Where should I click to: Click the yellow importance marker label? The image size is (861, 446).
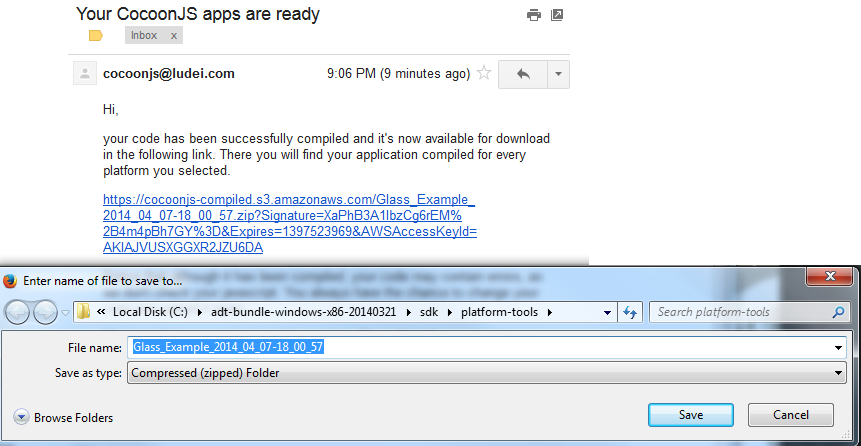[x=96, y=36]
